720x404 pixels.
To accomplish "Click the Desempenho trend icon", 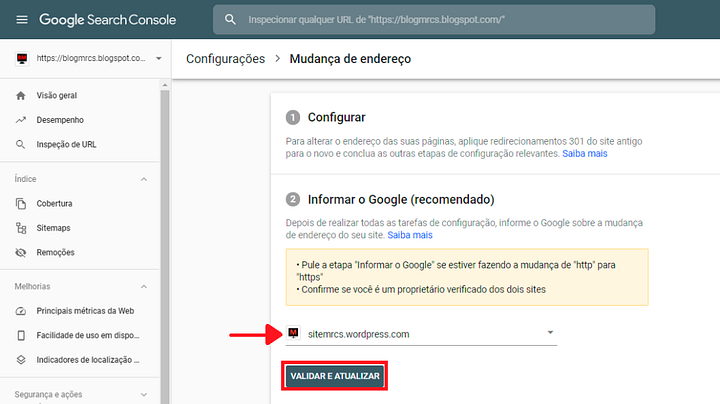I will coord(21,120).
